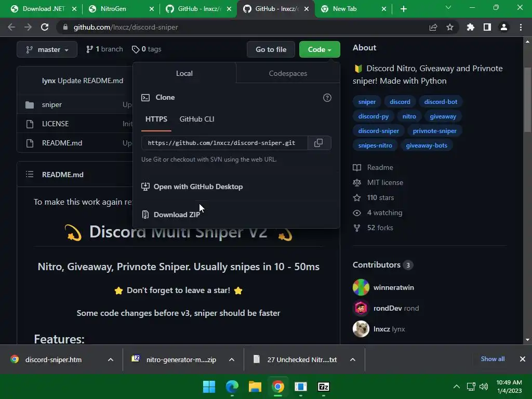Click the share page icon in address bar

tap(433, 27)
